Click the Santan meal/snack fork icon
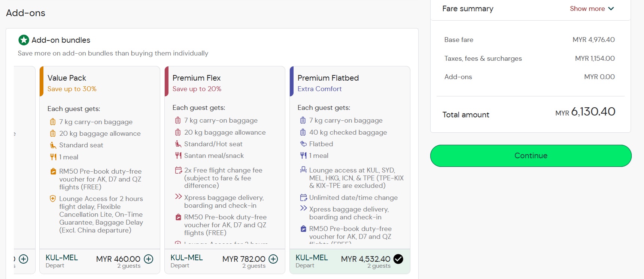This screenshot has width=644, height=279. [x=178, y=156]
